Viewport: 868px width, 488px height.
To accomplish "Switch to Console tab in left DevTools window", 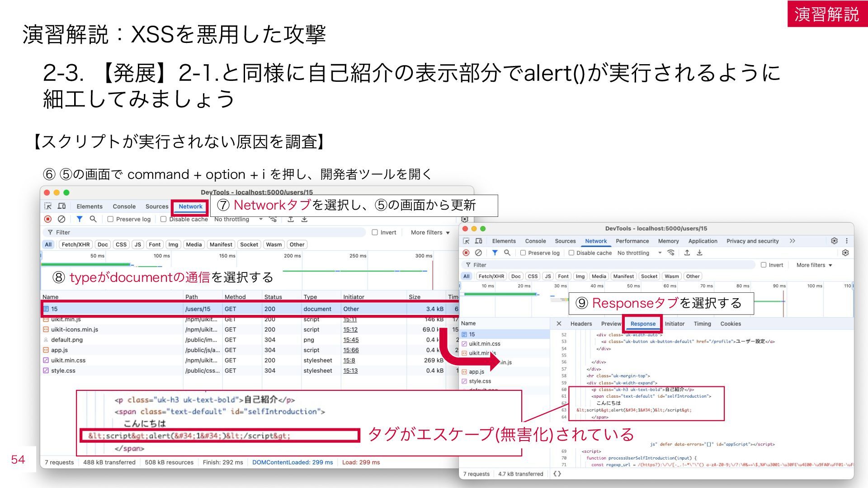I will tap(124, 206).
